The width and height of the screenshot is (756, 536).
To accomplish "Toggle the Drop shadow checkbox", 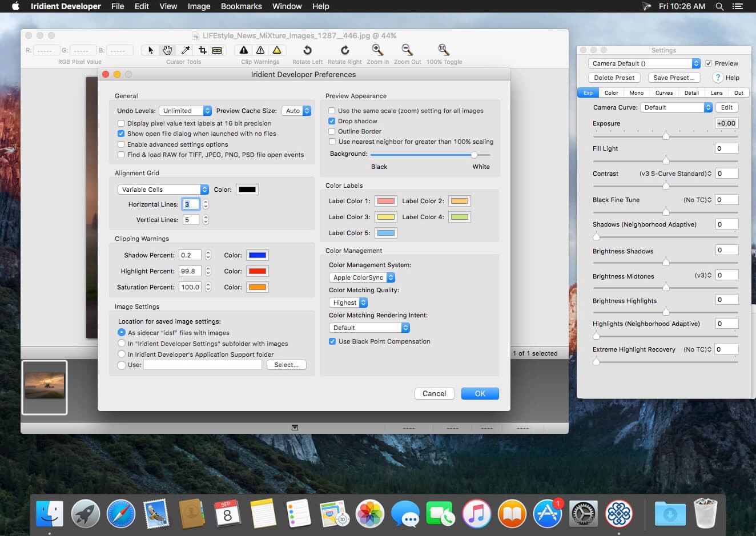I will pos(332,121).
